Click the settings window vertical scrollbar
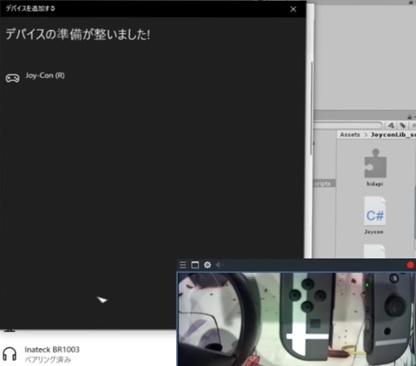416x366 pixels. 312,108
